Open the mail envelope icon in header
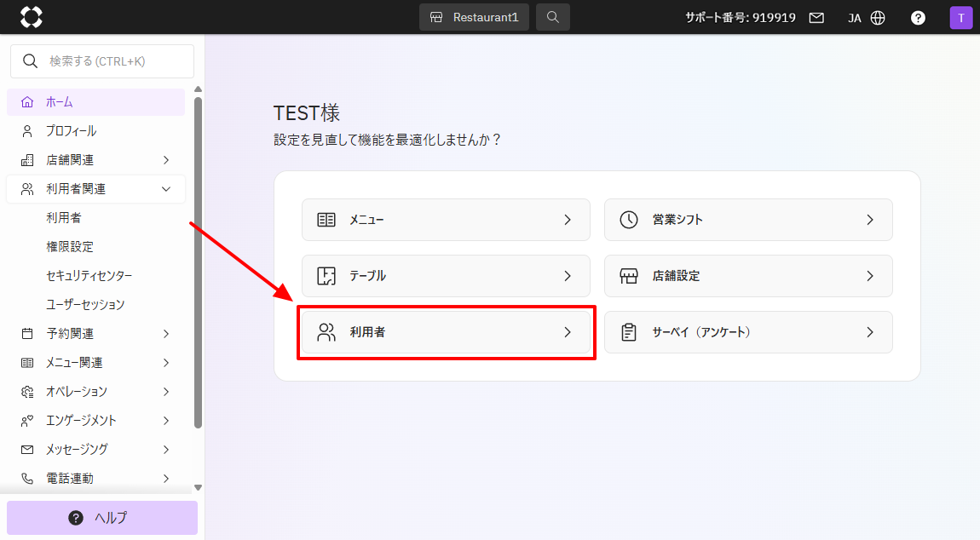This screenshot has height=540, width=980. click(x=816, y=18)
